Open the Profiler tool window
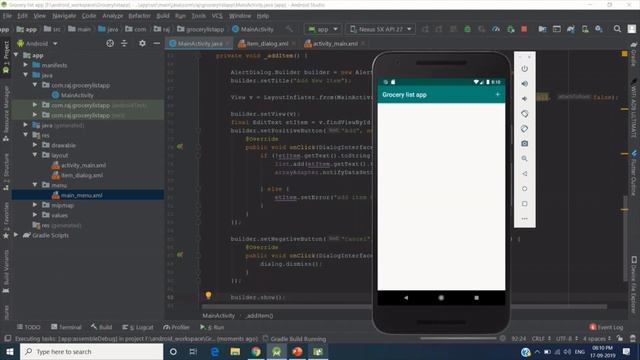This screenshot has height=360, width=640. (x=176, y=327)
